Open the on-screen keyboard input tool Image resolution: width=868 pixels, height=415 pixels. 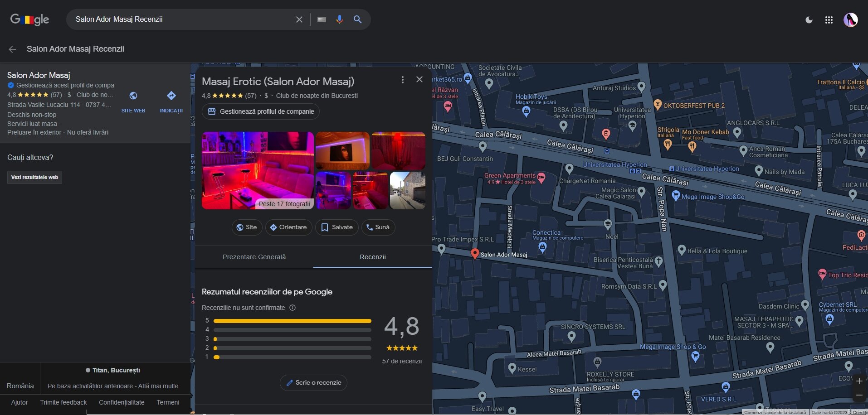point(322,19)
